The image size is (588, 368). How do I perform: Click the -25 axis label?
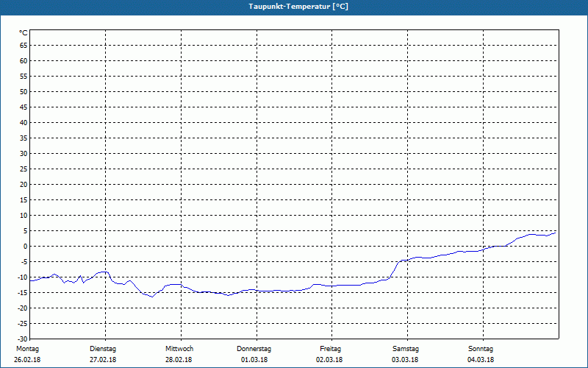tap(23, 324)
